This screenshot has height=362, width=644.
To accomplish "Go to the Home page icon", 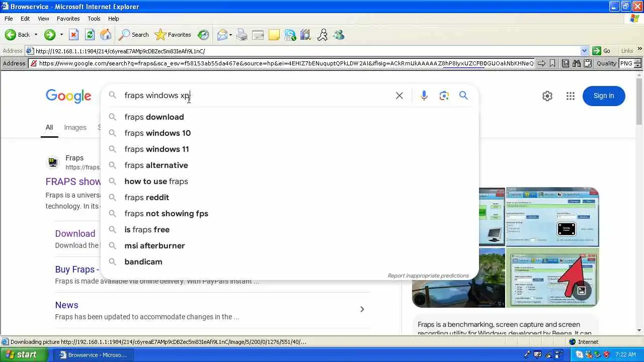I will [106, 35].
